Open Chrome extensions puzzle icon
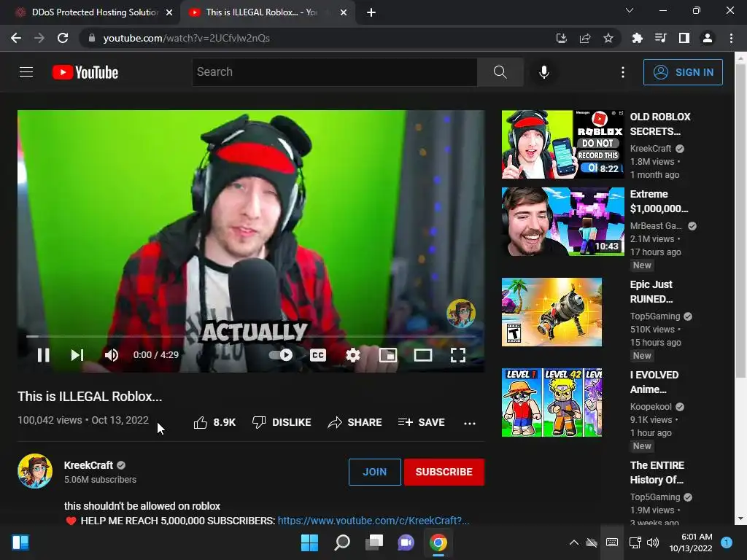Image resolution: width=747 pixels, height=560 pixels. coord(637,38)
